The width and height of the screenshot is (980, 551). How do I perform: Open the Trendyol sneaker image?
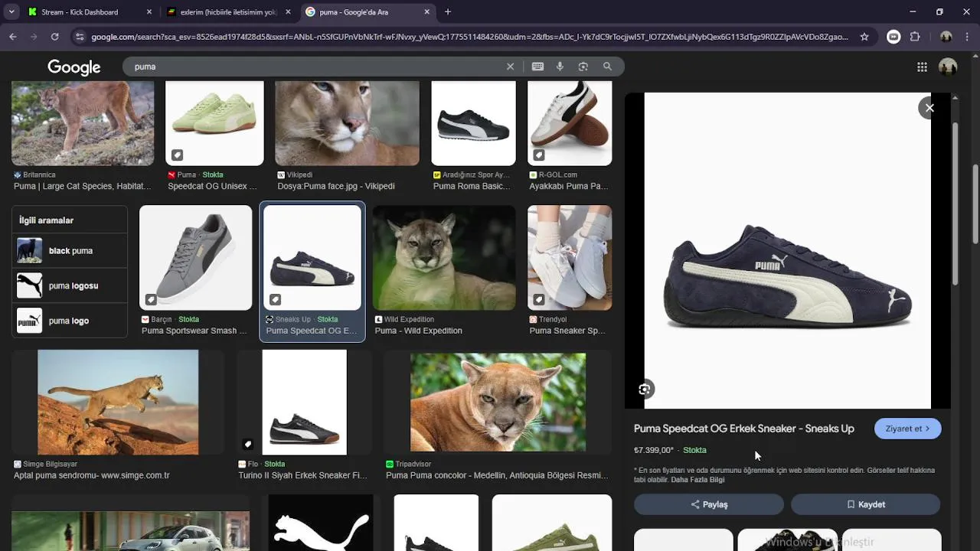[570, 257]
